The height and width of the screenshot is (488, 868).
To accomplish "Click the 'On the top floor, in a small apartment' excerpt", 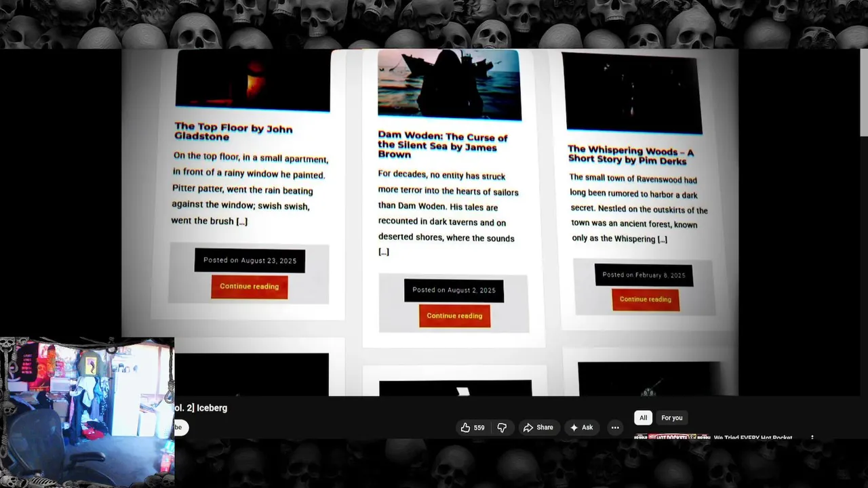I will tap(250, 189).
